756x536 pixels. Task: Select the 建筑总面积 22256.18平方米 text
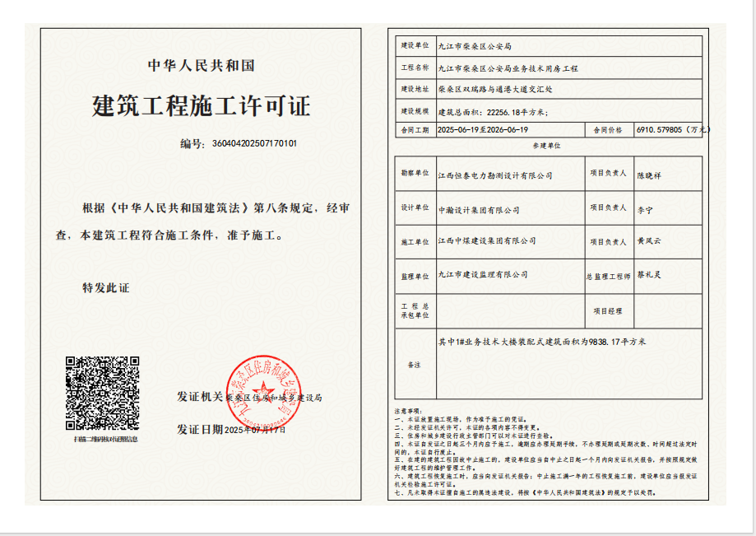coord(492,111)
